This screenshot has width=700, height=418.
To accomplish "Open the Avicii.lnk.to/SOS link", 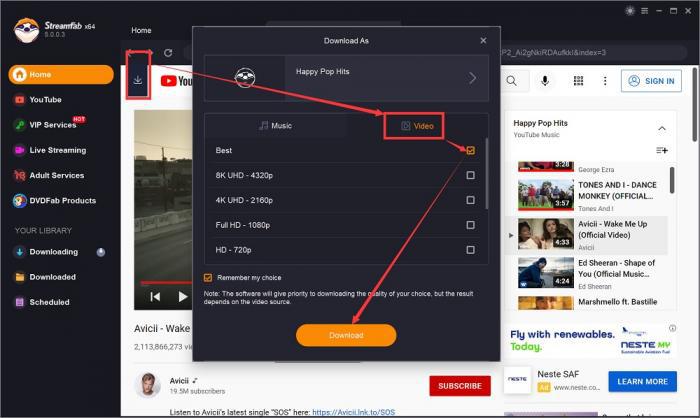I will [x=353, y=412].
